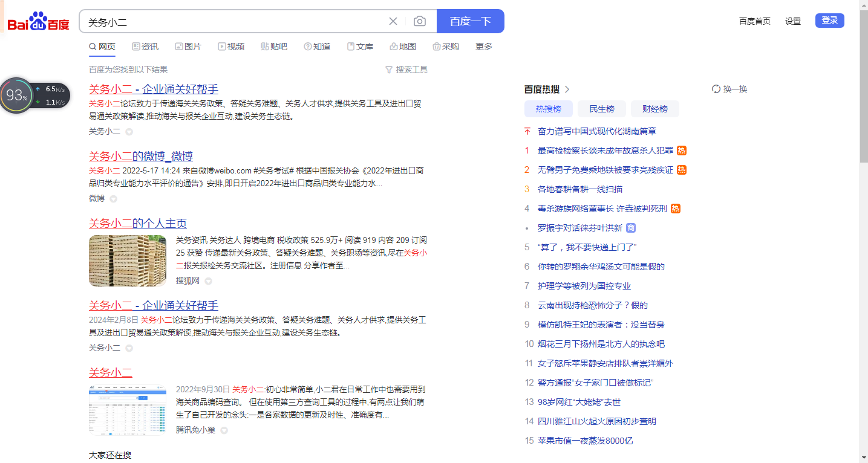Select the 财经榜 tab

coord(655,109)
